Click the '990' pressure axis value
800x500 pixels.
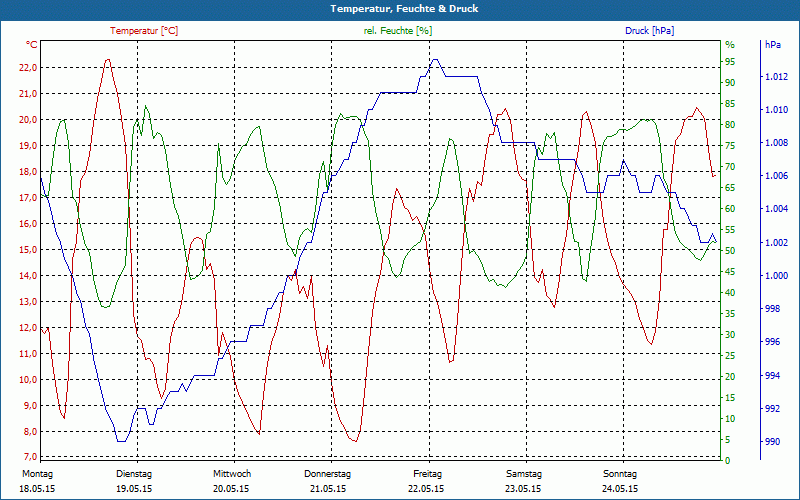coord(772,442)
